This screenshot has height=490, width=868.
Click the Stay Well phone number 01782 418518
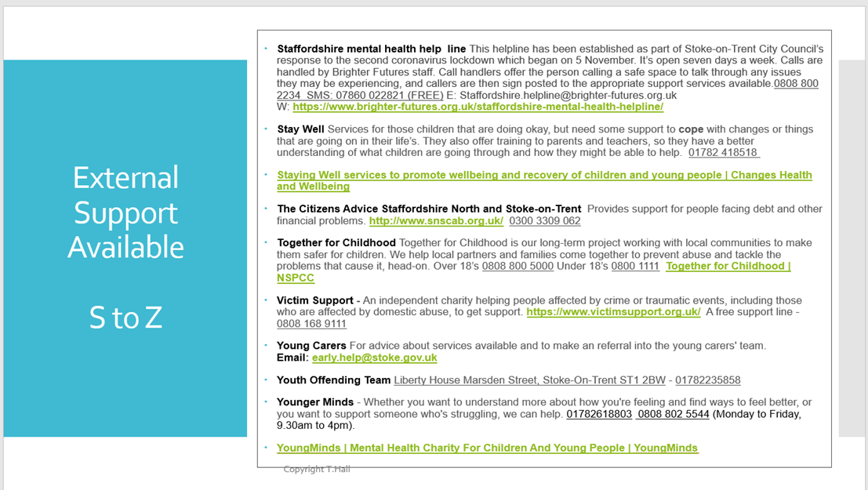pyautogui.click(x=724, y=153)
